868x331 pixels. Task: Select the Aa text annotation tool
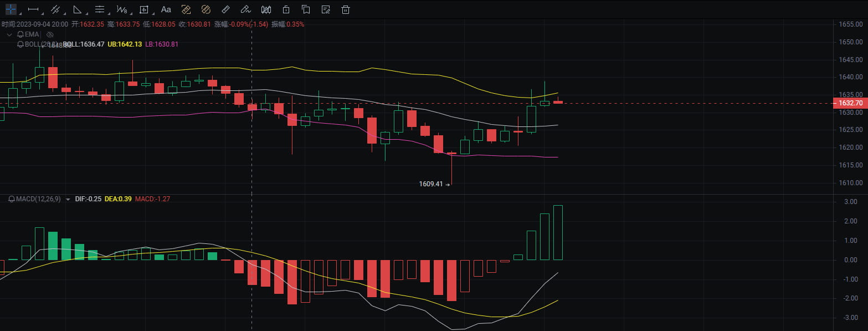pos(165,9)
